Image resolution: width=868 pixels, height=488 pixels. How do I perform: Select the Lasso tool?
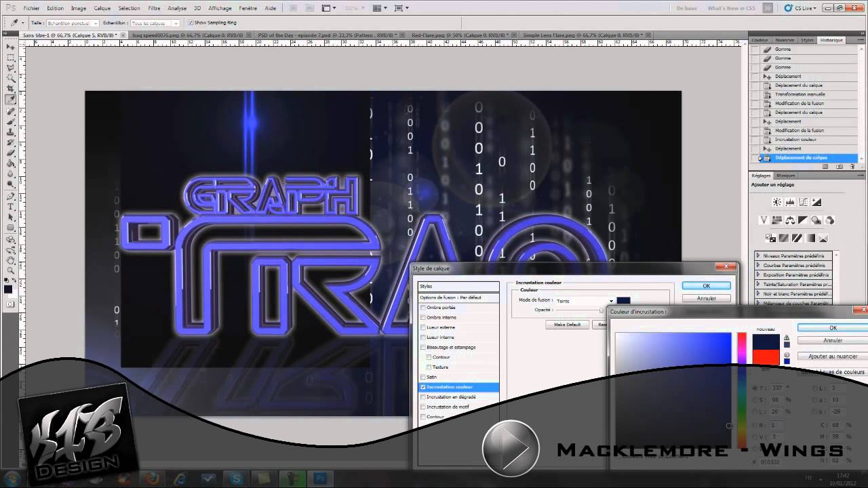(11, 68)
